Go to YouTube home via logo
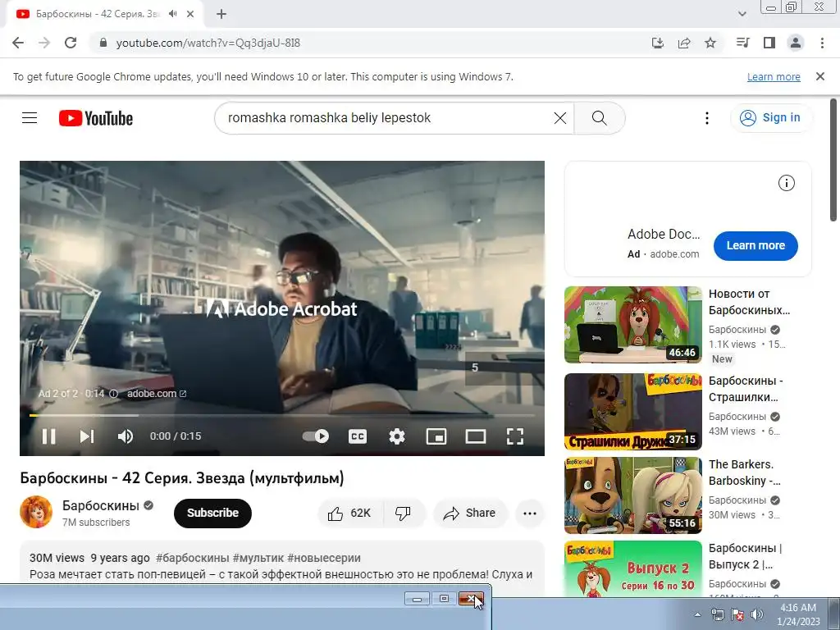 (96, 118)
